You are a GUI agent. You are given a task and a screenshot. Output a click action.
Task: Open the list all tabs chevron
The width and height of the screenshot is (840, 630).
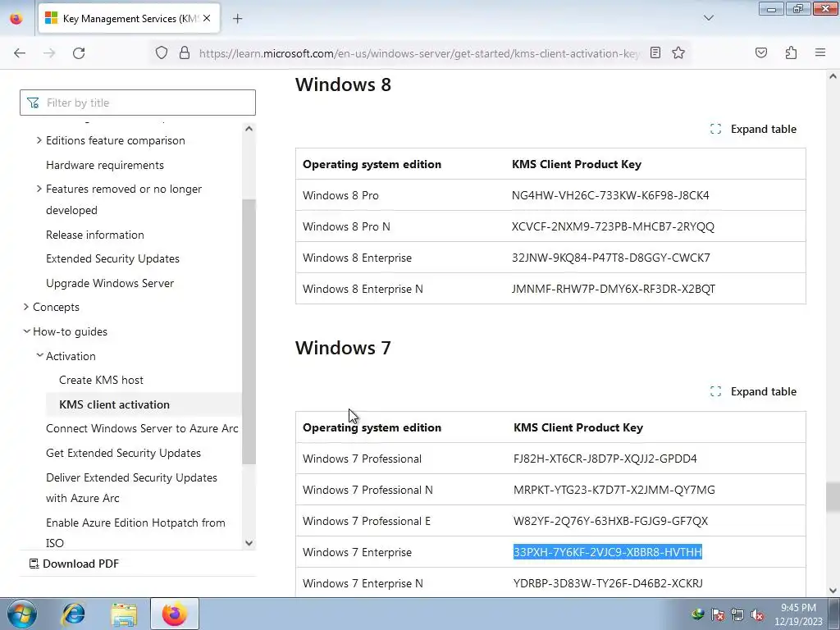tap(708, 18)
